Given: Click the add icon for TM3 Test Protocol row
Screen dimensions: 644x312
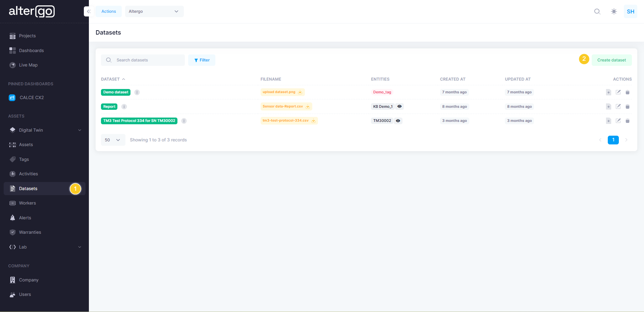Looking at the screenshot, I should (x=608, y=121).
